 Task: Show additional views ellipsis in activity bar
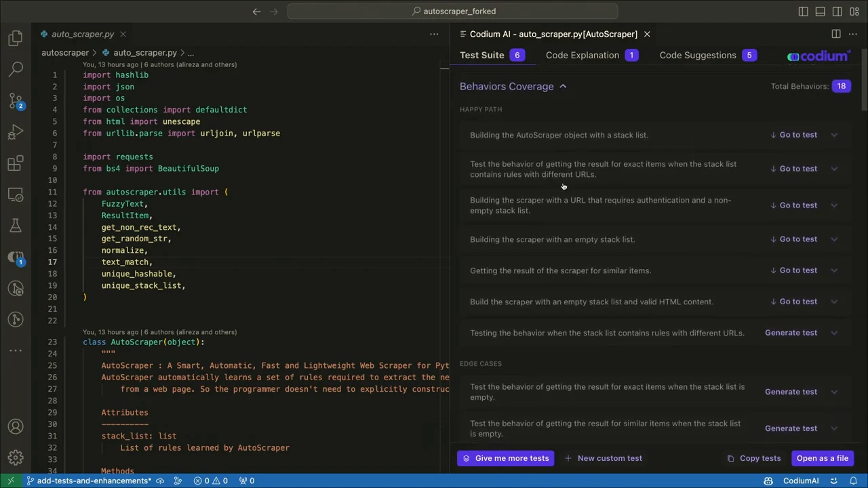click(16, 350)
